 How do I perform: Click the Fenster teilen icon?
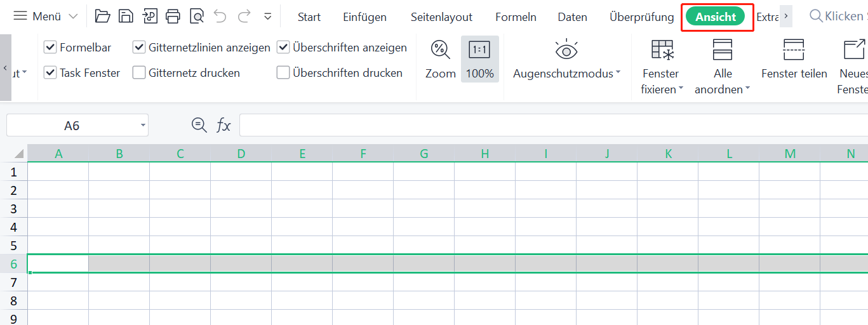(794, 49)
